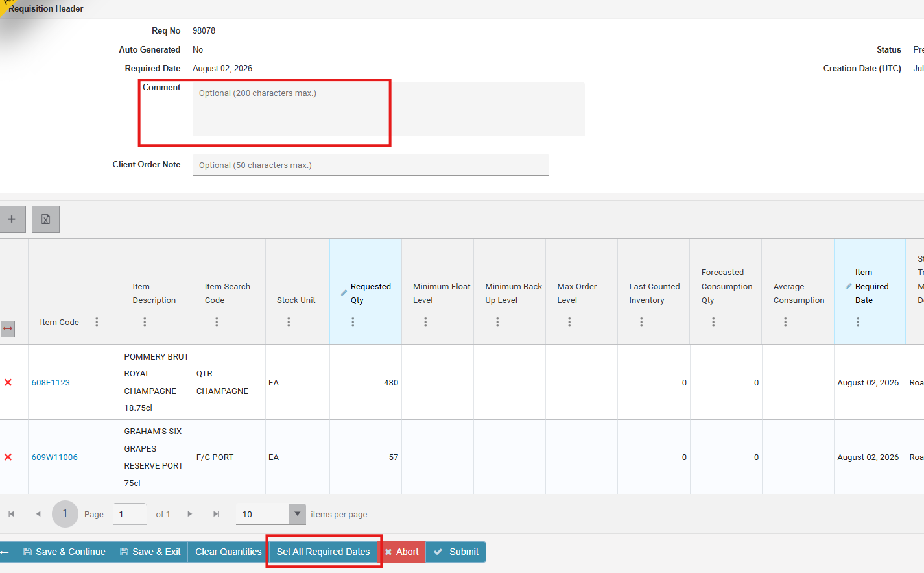Open Average Consumption column menu

coord(785,322)
